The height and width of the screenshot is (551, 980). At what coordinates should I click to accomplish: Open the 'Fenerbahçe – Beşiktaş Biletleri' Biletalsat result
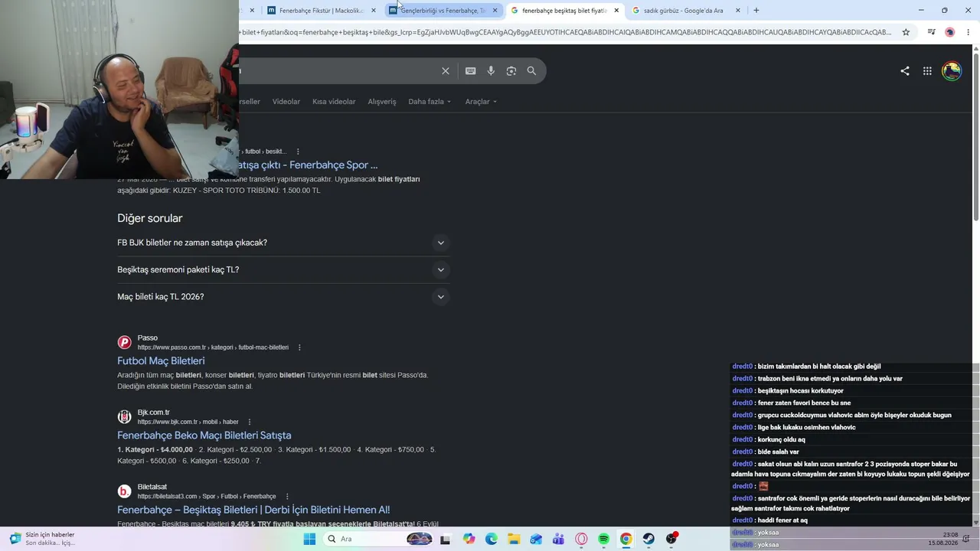click(x=253, y=510)
